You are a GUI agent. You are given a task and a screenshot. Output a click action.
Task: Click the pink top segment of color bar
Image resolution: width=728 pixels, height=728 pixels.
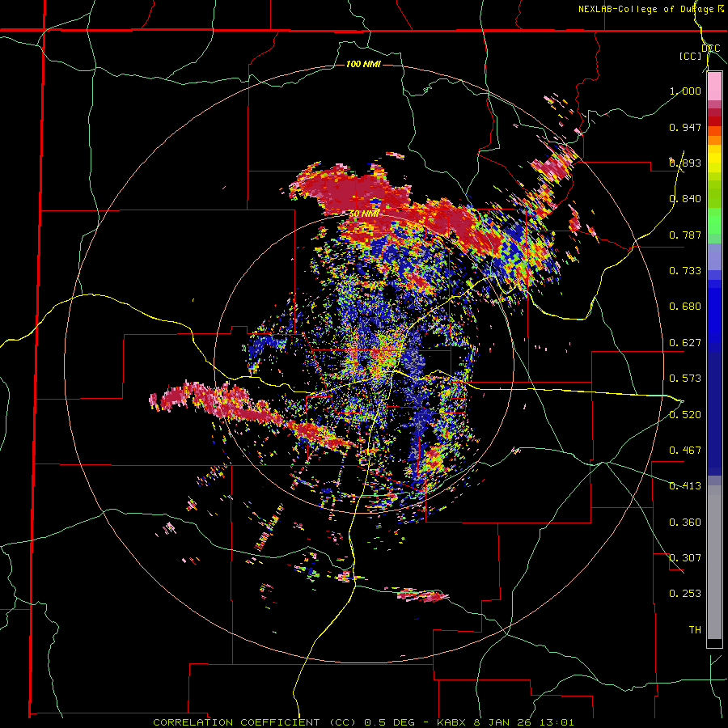[714, 87]
